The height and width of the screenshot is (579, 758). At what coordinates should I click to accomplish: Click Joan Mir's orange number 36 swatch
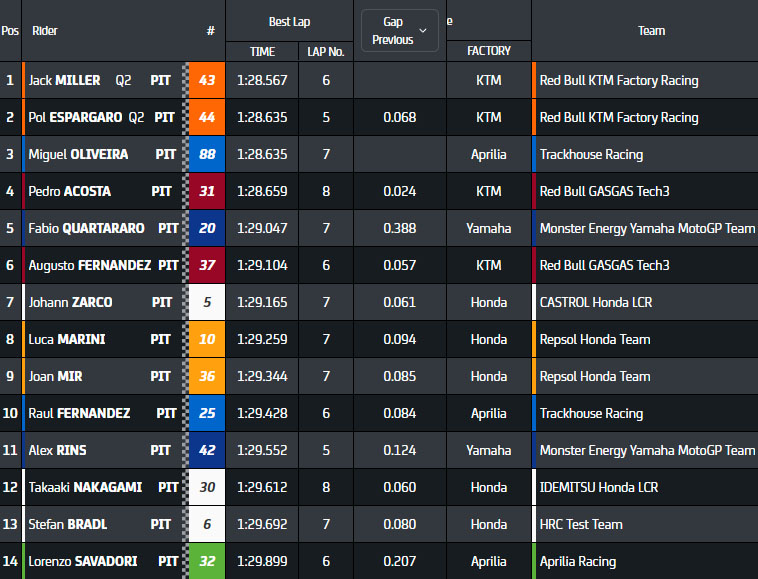[x=207, y=376]
